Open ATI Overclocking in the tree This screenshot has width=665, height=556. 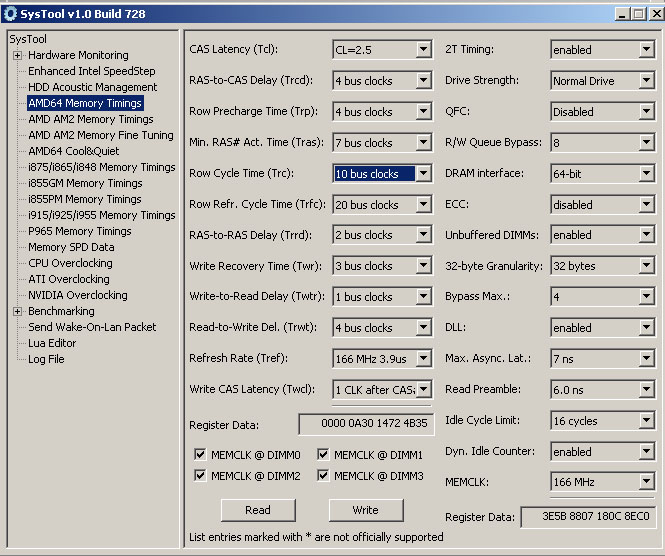69,279
